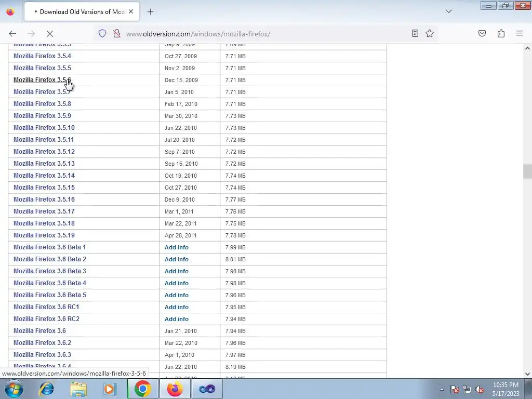The height and width of the screenshot is (399, 532).
Task: Open Mozilla Firefox 3.5.14 link
Action: click(x=44, y=176)
